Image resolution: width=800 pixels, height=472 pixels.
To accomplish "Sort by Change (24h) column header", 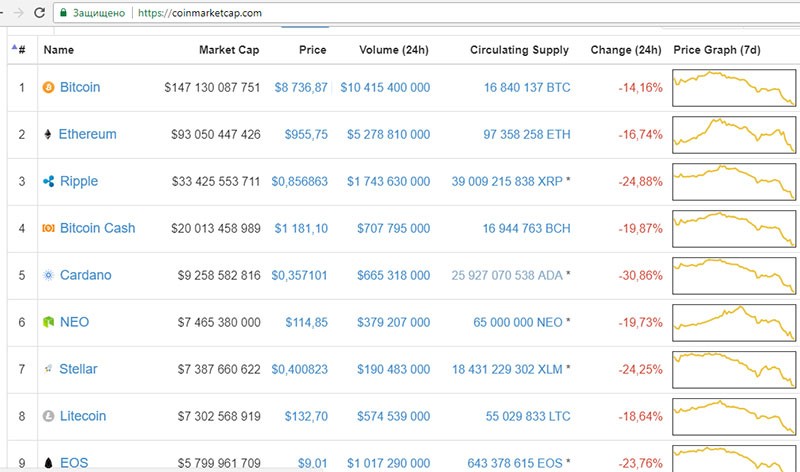I will click(x=626, y=49).
